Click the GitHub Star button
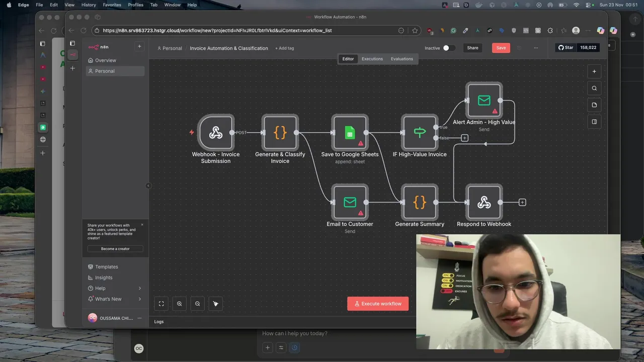Screen dimensions: 644x362 point(566,48)
